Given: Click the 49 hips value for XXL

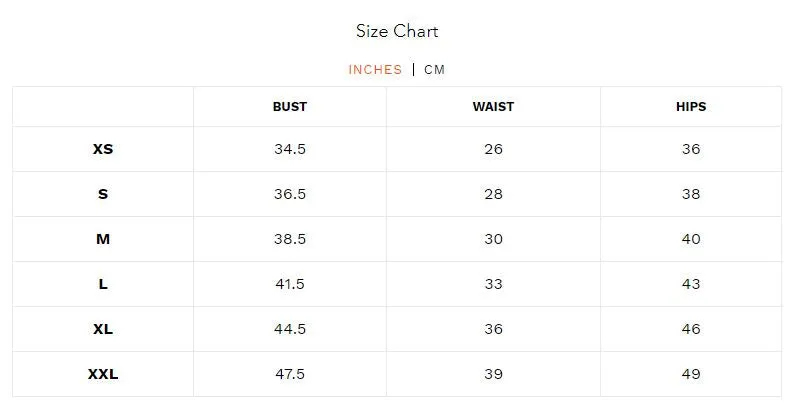Looking at the screenshot, I should tap(691, 374).
